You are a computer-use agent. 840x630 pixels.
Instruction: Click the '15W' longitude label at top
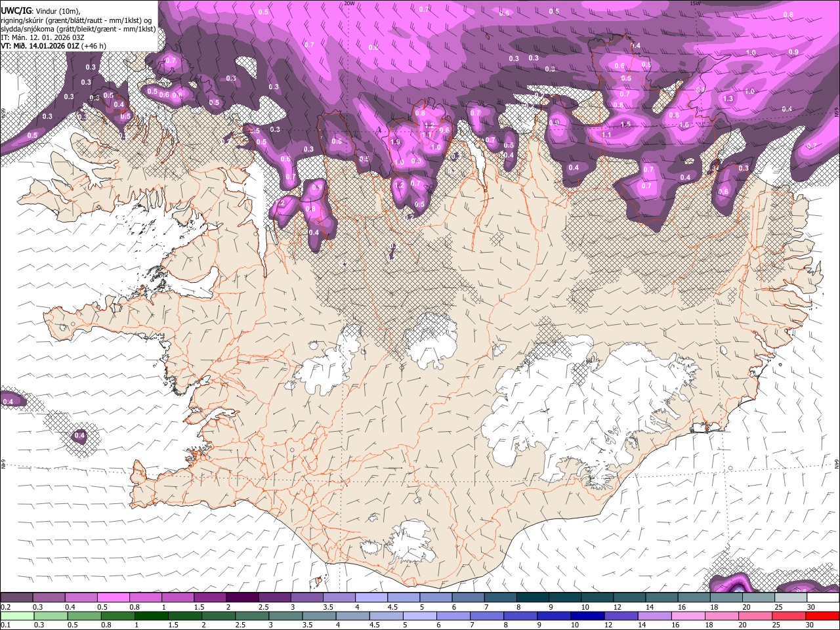point(695,3)
